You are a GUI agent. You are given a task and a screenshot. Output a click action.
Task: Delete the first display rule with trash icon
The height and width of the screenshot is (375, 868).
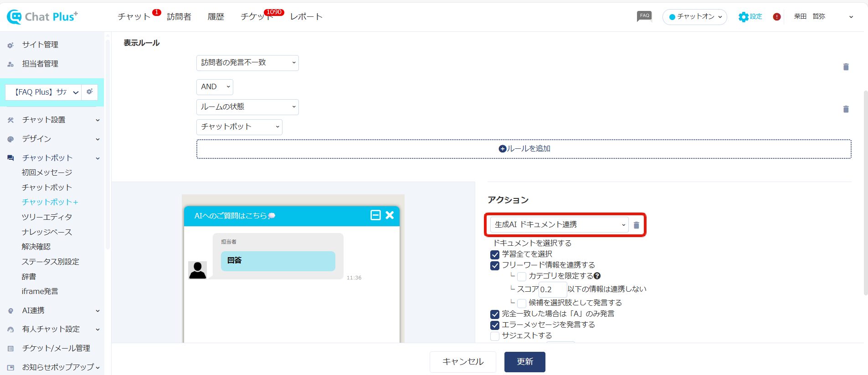846,67
